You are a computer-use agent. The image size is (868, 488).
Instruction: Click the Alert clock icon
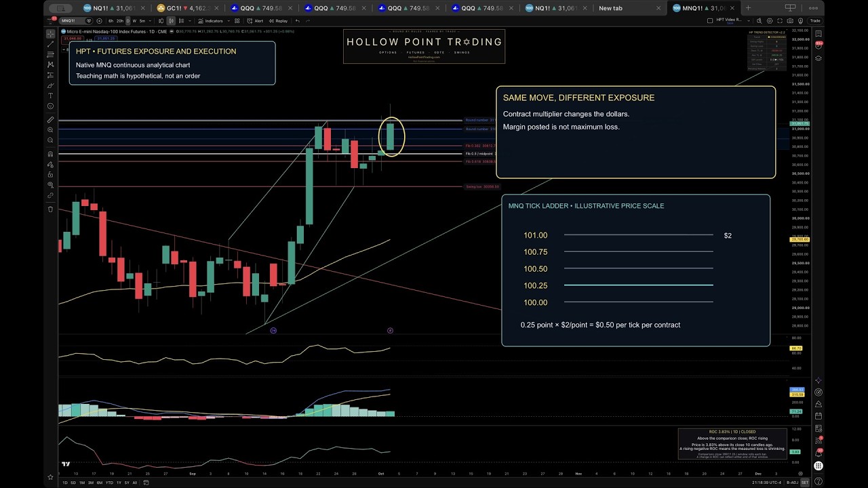coord(256,21)
